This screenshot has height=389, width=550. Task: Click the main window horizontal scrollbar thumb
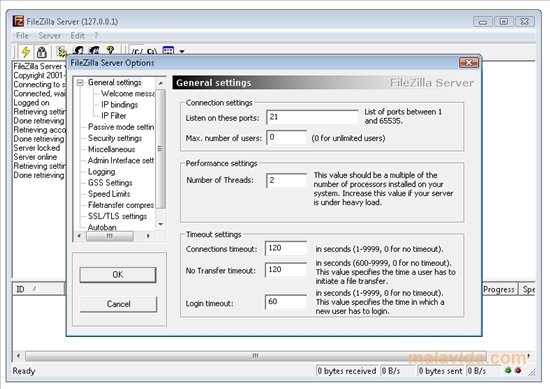(x=256, y=356)
